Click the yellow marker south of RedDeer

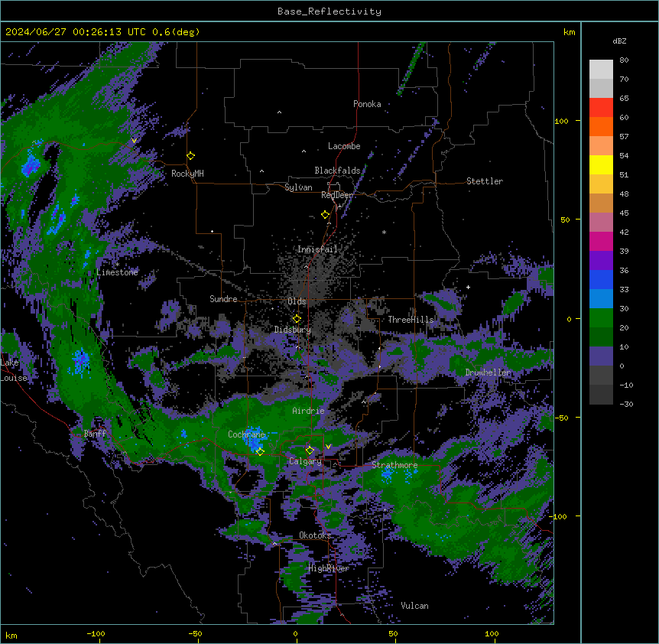point(325,215)
